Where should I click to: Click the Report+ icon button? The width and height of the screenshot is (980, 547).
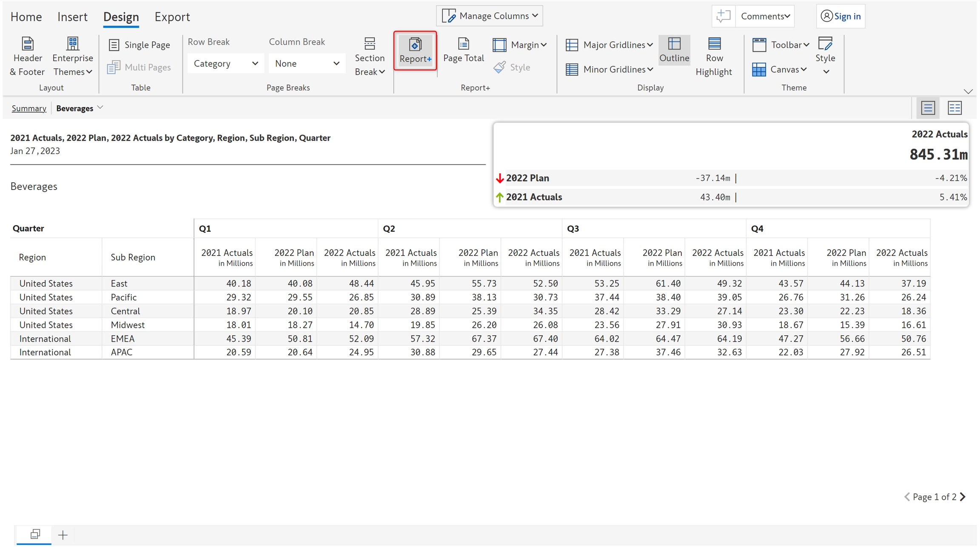point(415,51)
